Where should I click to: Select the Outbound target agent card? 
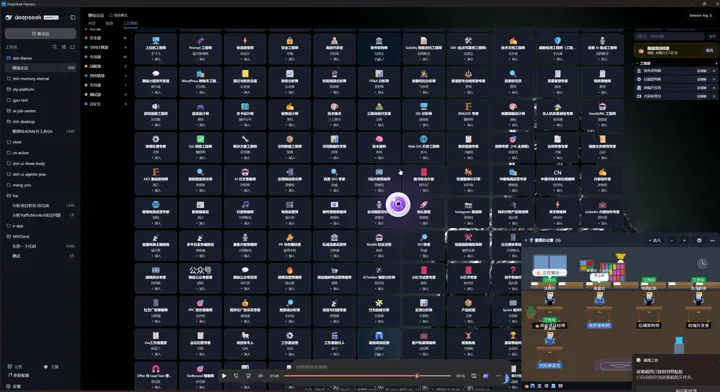[x=200, y=375]
